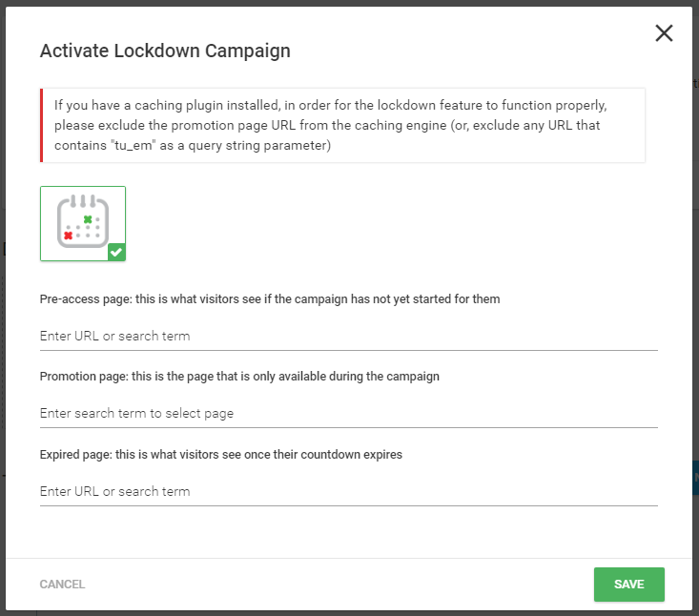Viewport: 699px width, 616px height.
Task: Click the Expired page description label
Action: point(220,455)
